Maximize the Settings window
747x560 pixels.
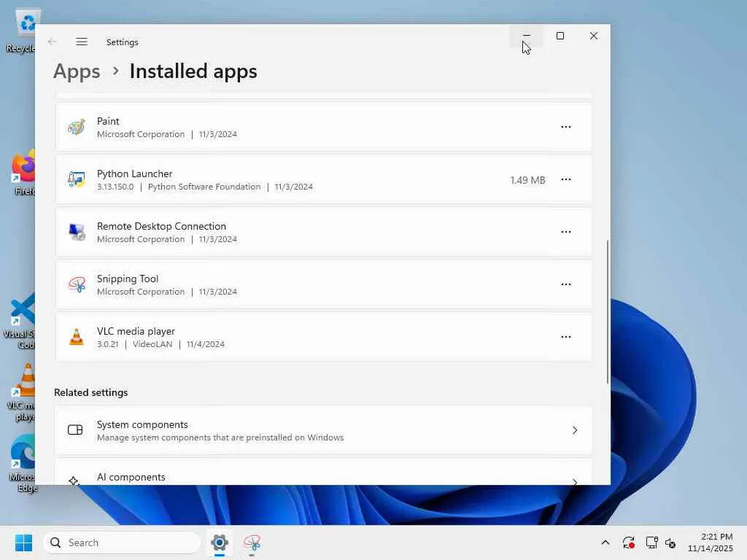tap(560, 36)
